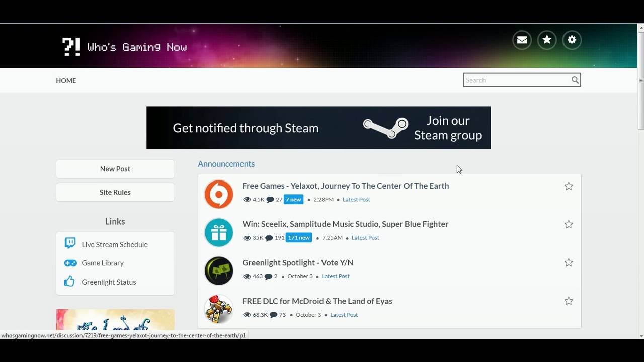Open Latest Post link on Free Games row

356,200
